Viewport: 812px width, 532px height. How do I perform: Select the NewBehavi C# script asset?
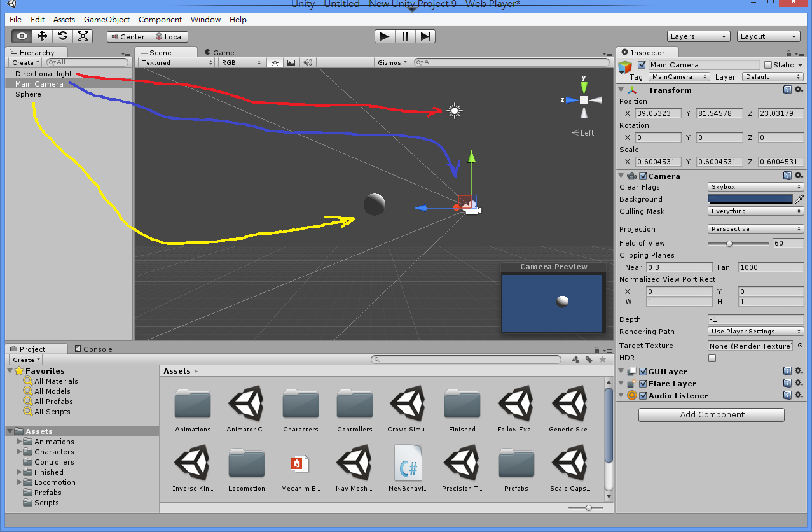[408, 463]
